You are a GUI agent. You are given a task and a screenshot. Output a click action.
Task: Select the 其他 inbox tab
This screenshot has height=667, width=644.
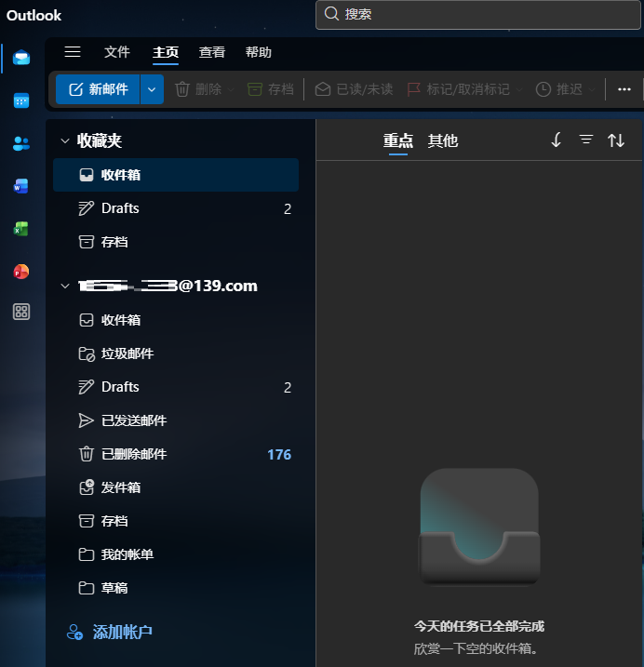pos(443,140)
